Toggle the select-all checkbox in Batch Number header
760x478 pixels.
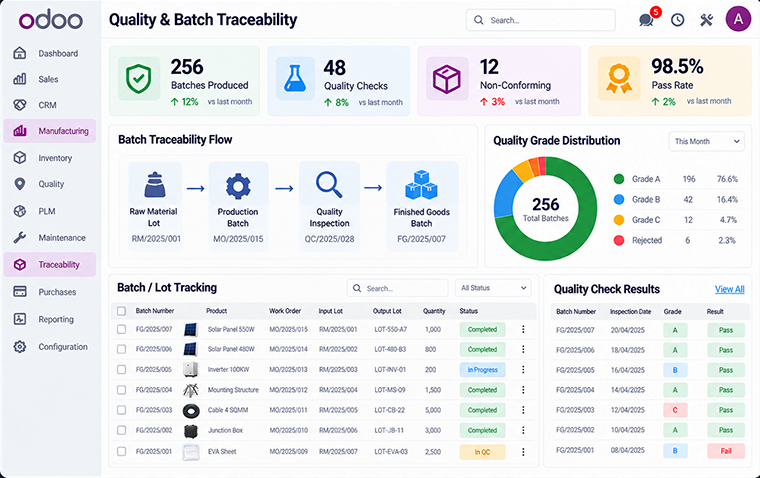click(121, 311)
